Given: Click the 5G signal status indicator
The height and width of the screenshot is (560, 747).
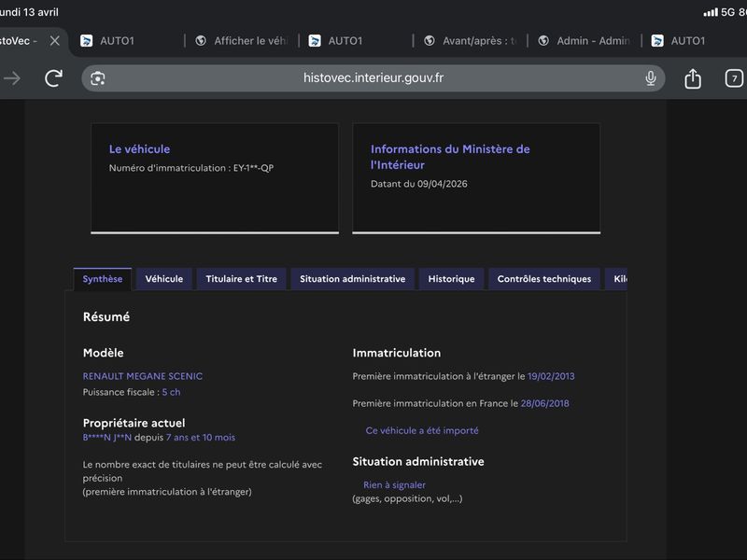Looking at the screenshot, I should 727,12.
